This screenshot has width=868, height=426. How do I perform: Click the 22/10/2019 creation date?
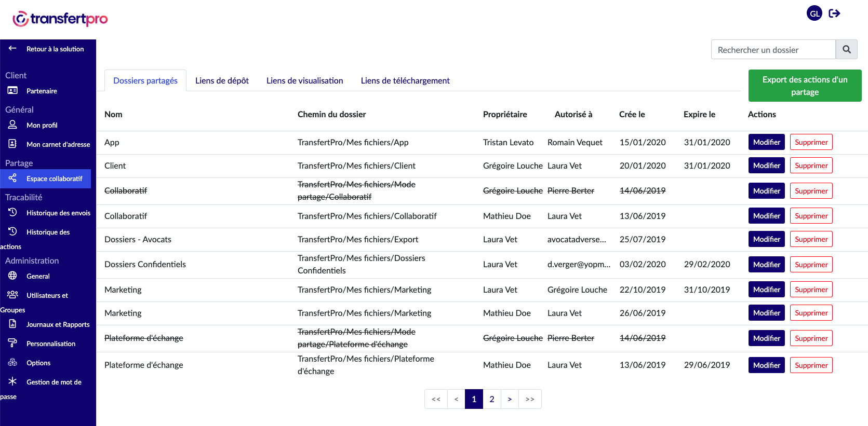[643, 290]
